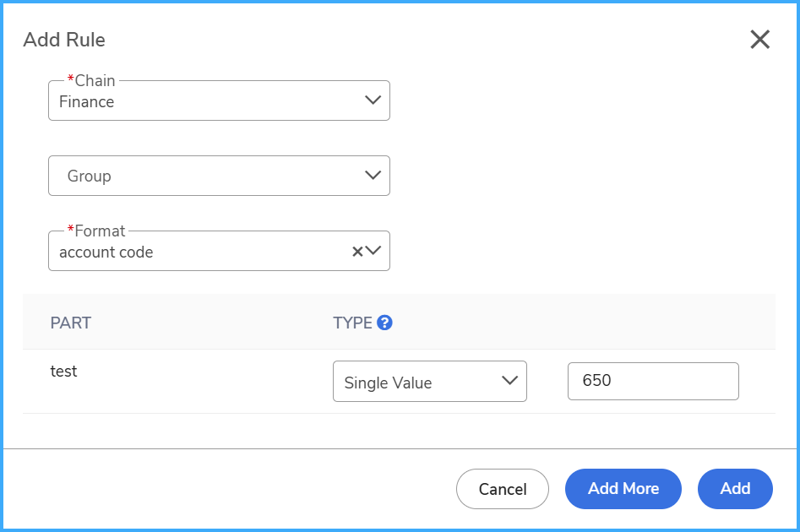Click the Single Value chevron arrow
This screenshot has height=532, width=800.
coord(509,381)
